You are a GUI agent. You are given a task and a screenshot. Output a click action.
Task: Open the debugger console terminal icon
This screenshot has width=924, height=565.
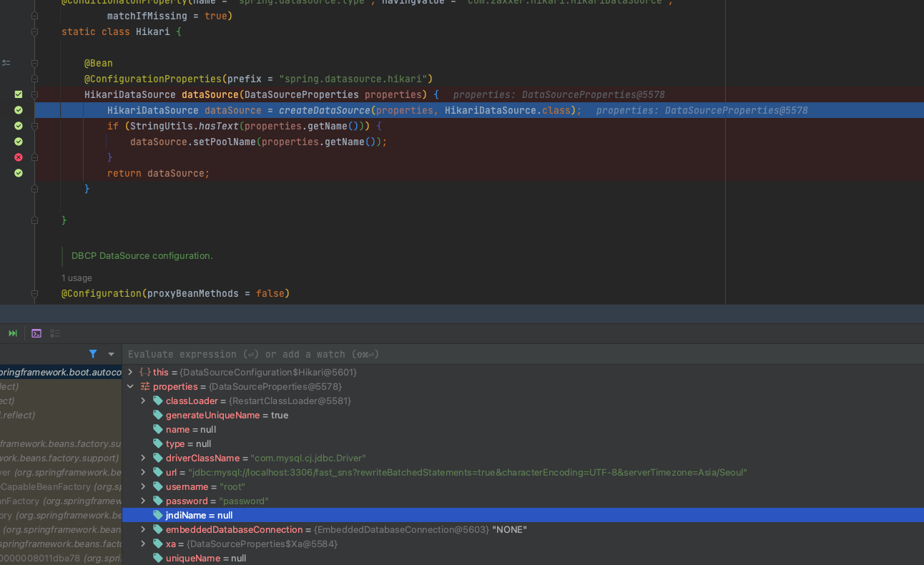[36, 333]
